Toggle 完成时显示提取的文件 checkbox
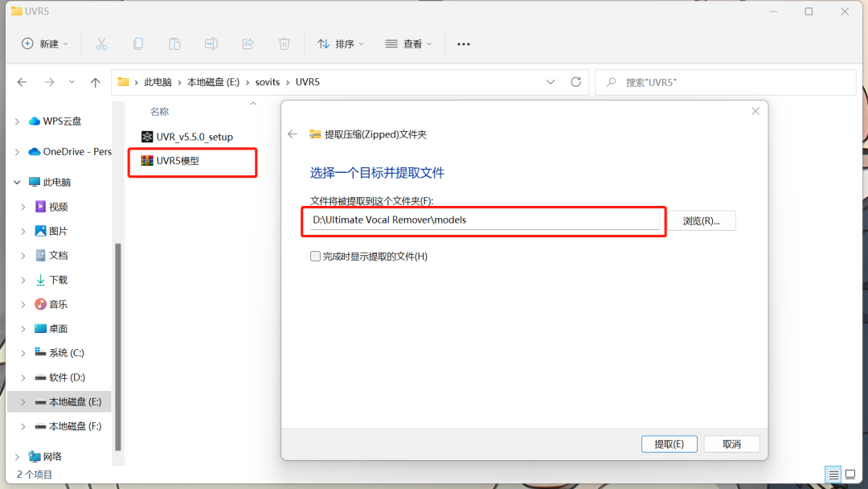The image size is (868, 489). coord(315,256)
